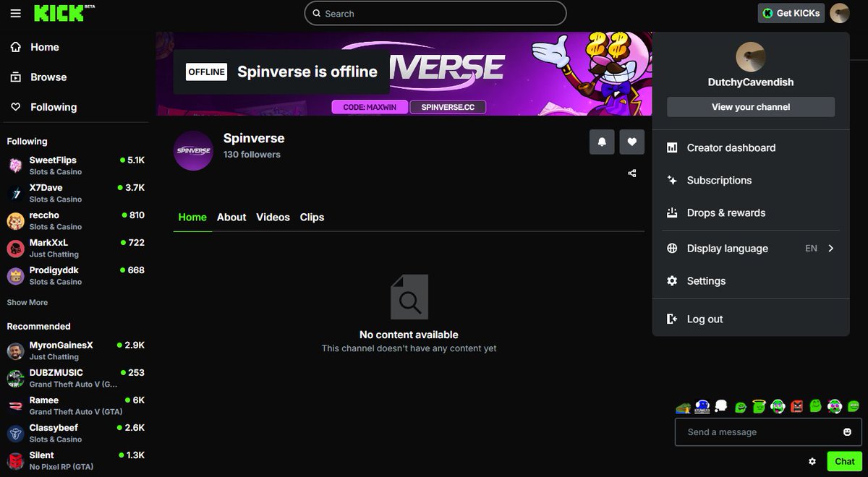
Task: Click MyronGainesX name in Recommended list
Action: click(x=61, y=345)
